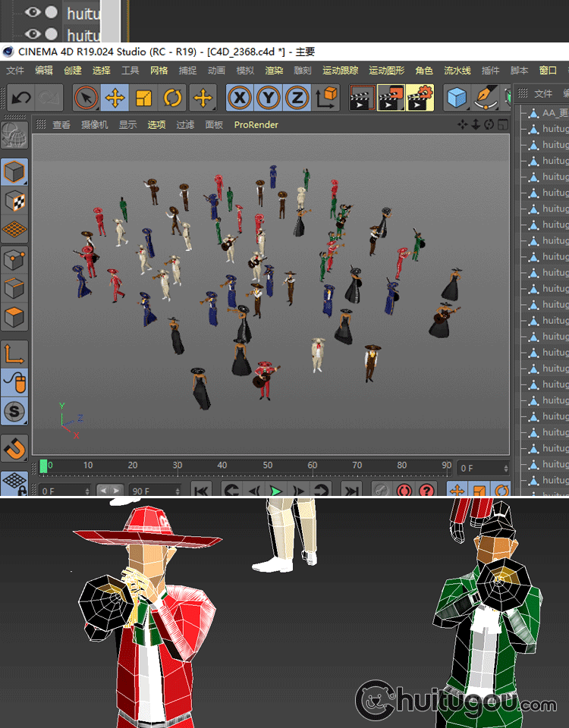Toggle Y axis lock
This screenshot has width=569, height=728.
(x=269, y=98)
